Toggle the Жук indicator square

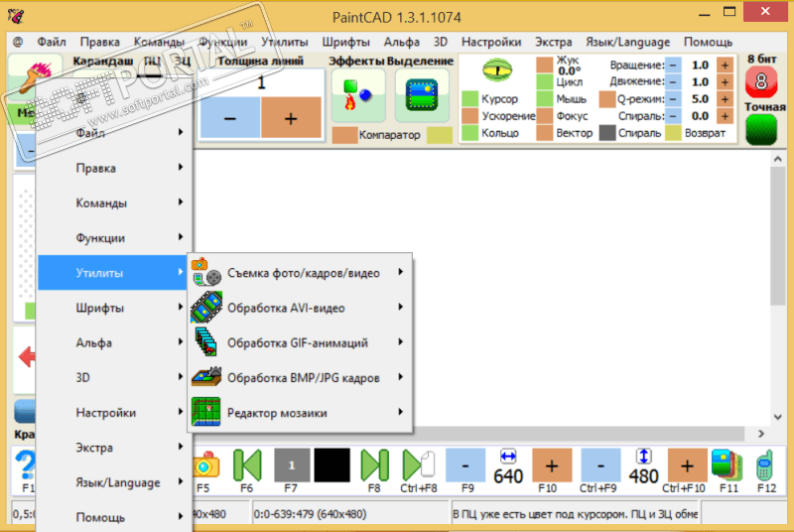545,65
